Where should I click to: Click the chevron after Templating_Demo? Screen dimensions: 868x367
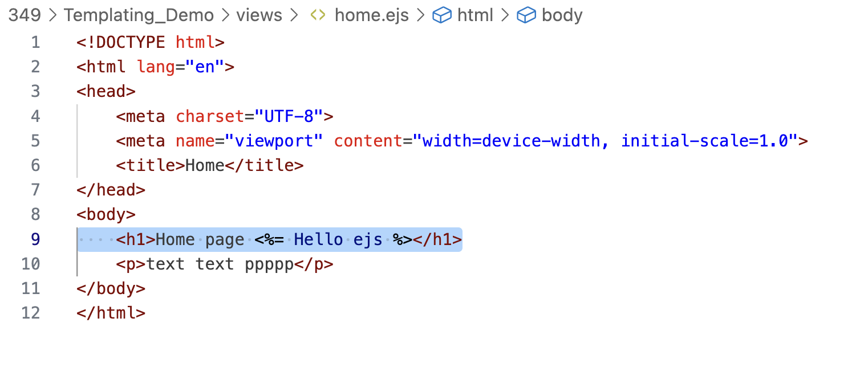click(x=225, y=15)
